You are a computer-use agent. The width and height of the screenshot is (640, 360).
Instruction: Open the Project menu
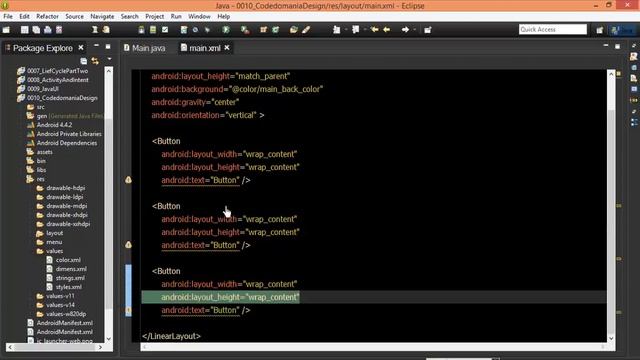click(154, 16)
